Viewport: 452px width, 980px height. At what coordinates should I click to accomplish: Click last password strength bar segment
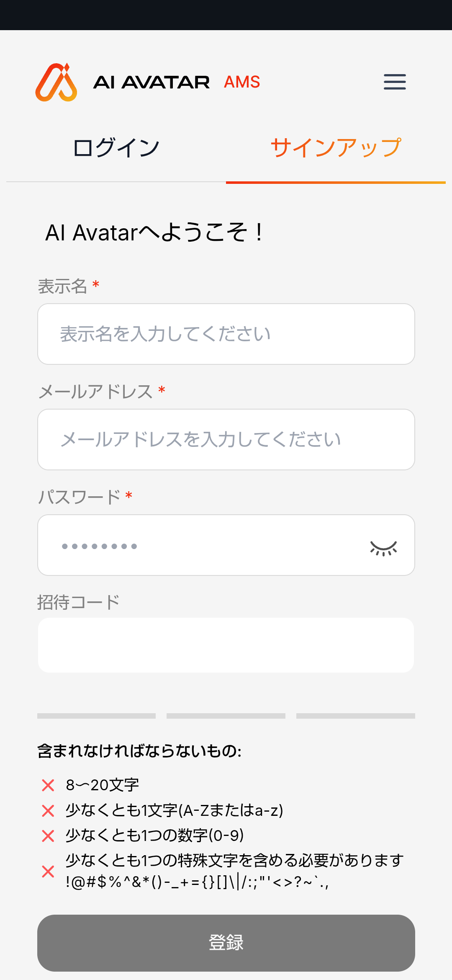click(x=356, y=716)
